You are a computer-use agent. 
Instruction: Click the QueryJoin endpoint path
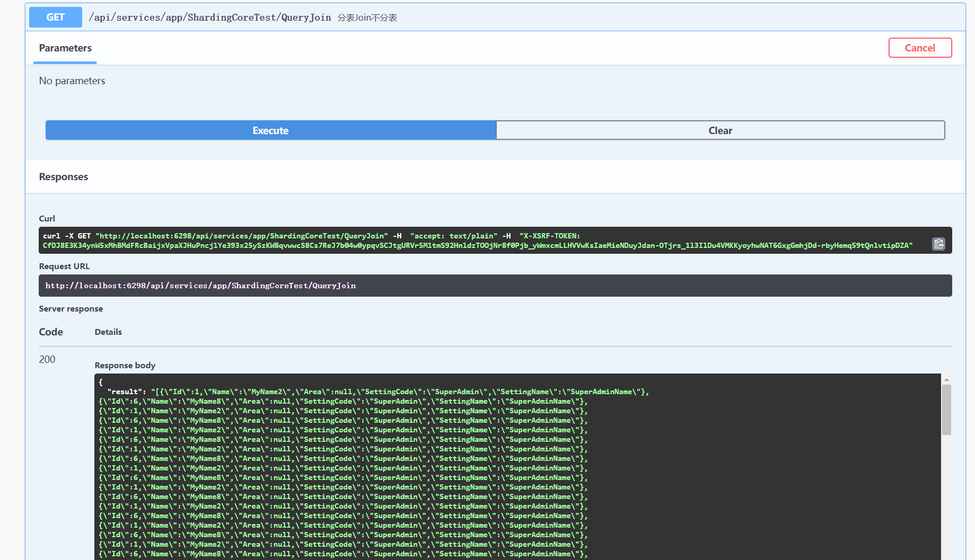210,17
